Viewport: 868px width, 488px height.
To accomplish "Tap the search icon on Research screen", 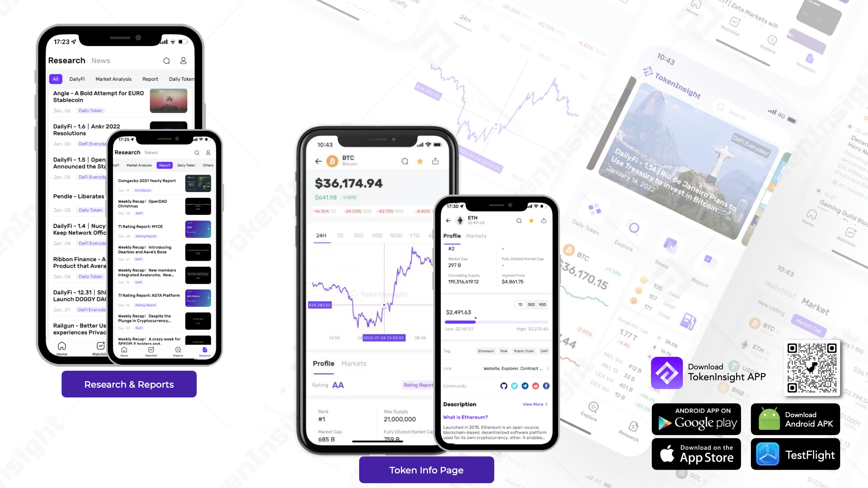I will pyautogui.click(x=166, y=61).
